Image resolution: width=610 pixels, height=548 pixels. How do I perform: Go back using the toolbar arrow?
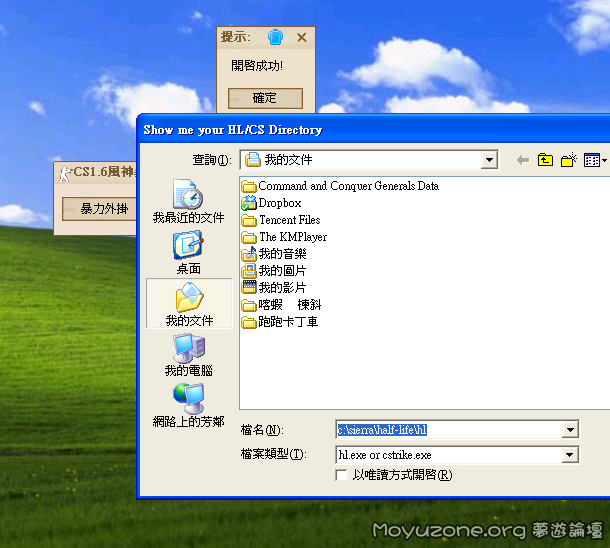[522, 160]
